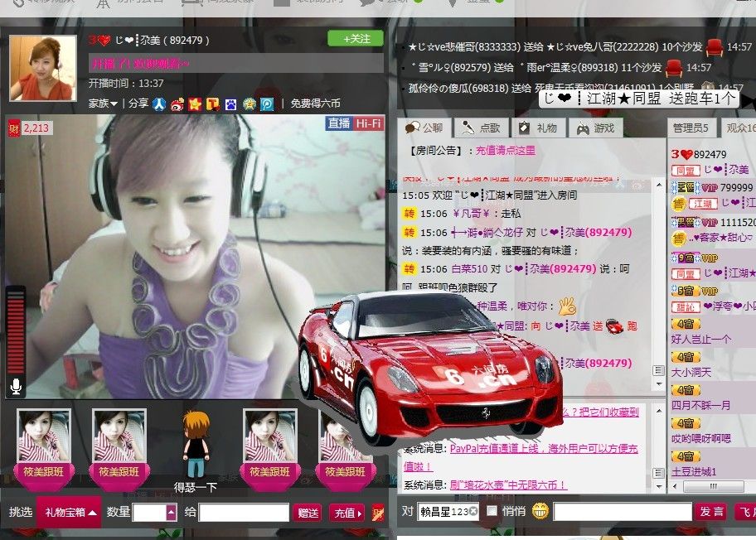Click the clapping hand emoji in chat
The height and width of the screenshot is (540, 756).
(567, 306)
